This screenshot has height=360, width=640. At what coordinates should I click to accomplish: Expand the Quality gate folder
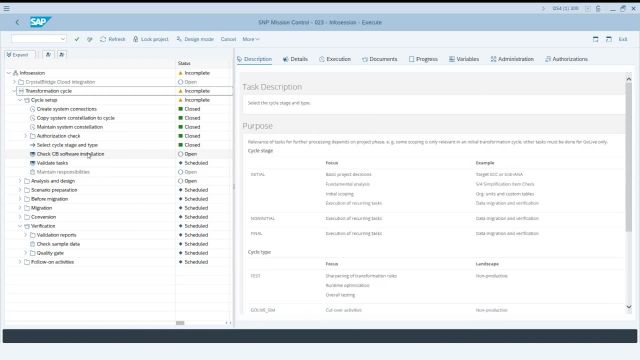point(26,253)
